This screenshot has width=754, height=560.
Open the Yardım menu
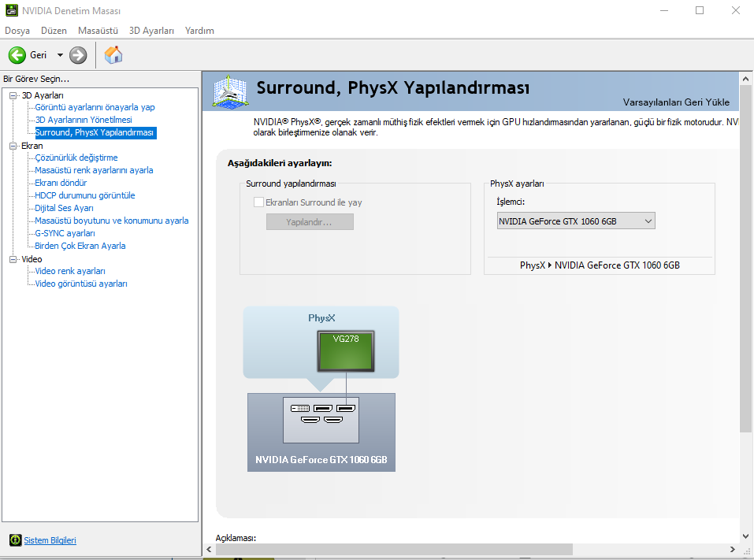[199, 30]
